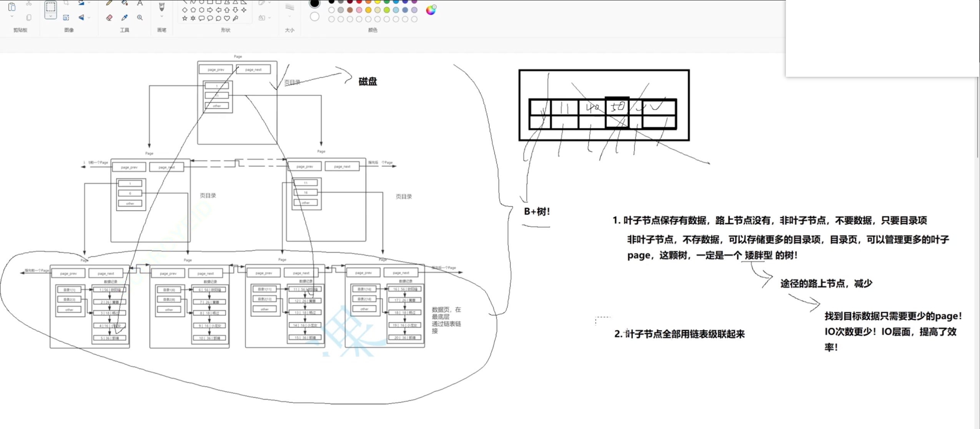Click the diamond shape
Screen dimensions: 980x429
point(185,10)
